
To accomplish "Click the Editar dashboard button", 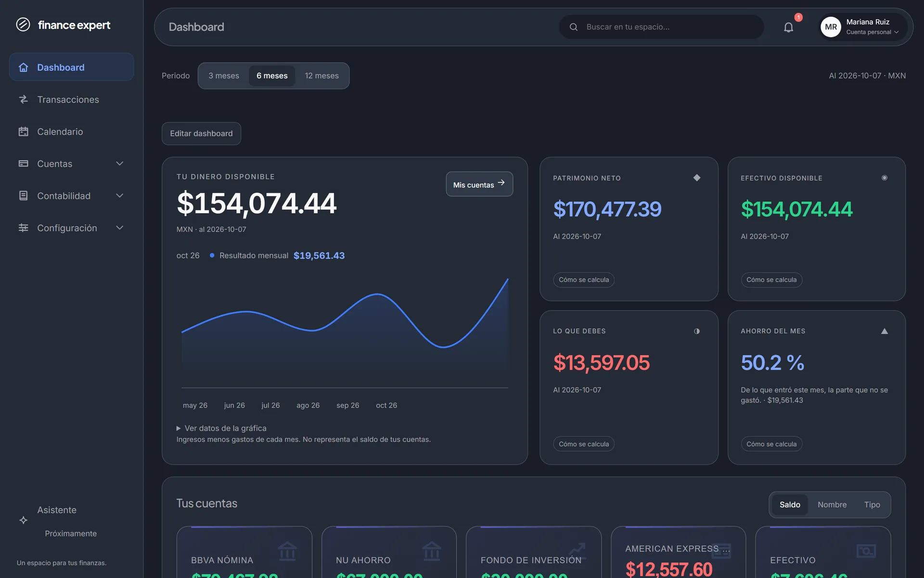I will pyautogui.click(x=201, y=133).
